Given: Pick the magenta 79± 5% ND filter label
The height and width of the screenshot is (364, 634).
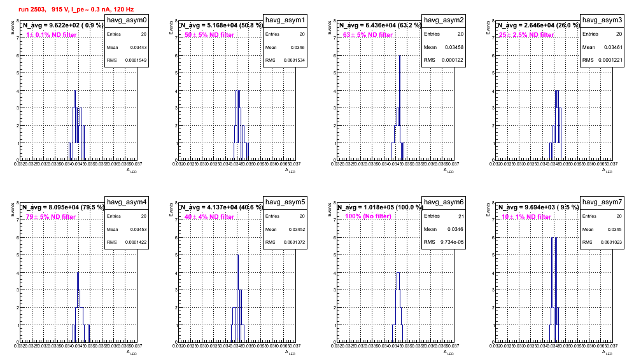Looking at the screenshot, I should click(x=51, y=217).
